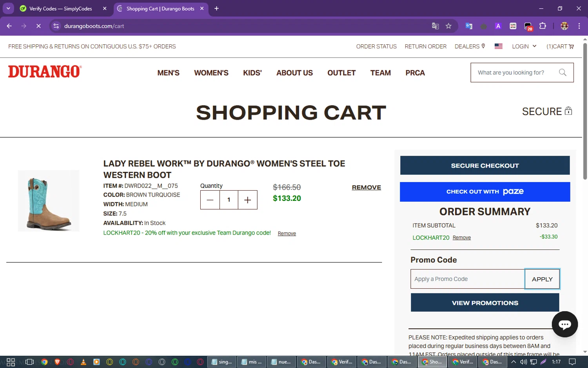Open the PRCA menu
The height and width of the screenshot is (368, 588).
[415, 73]
